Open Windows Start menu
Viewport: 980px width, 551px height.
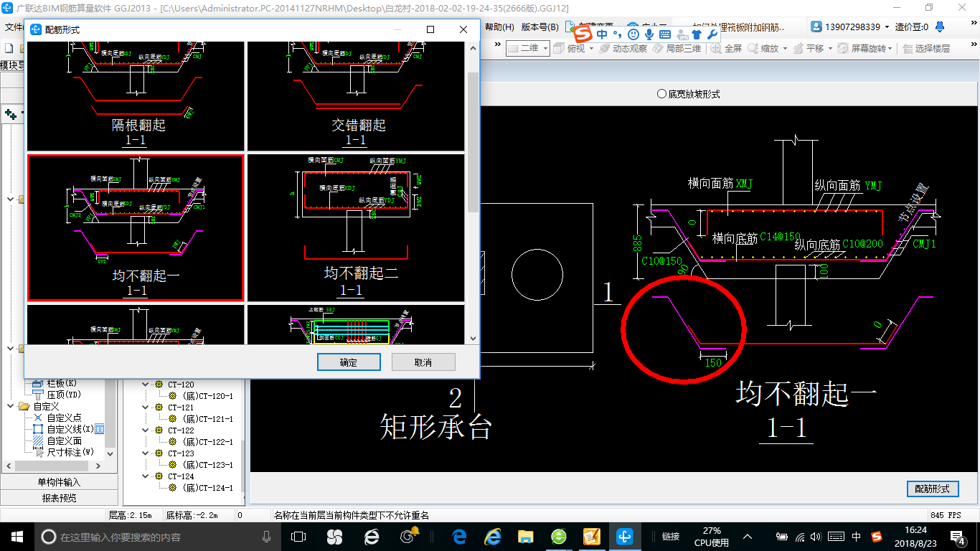pos(17,537)
